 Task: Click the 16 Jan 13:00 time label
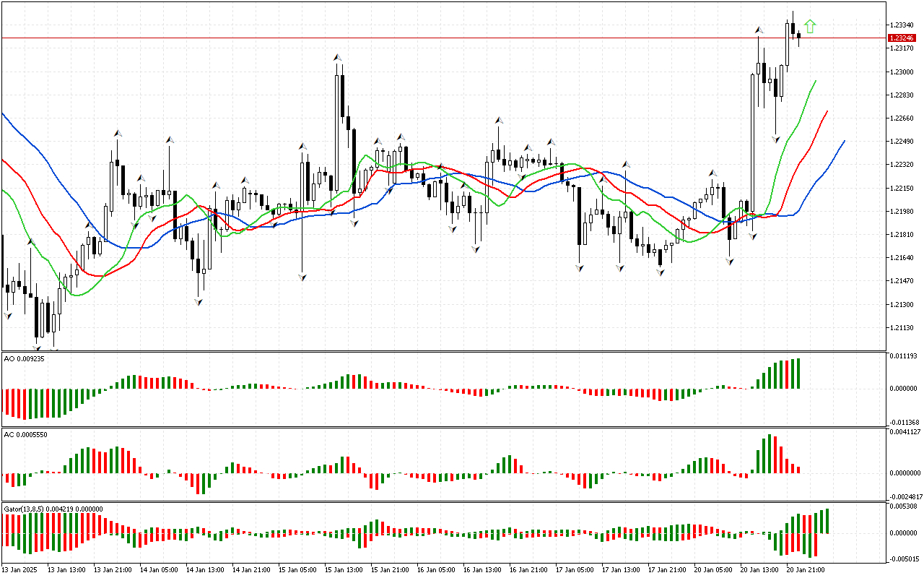483,570
